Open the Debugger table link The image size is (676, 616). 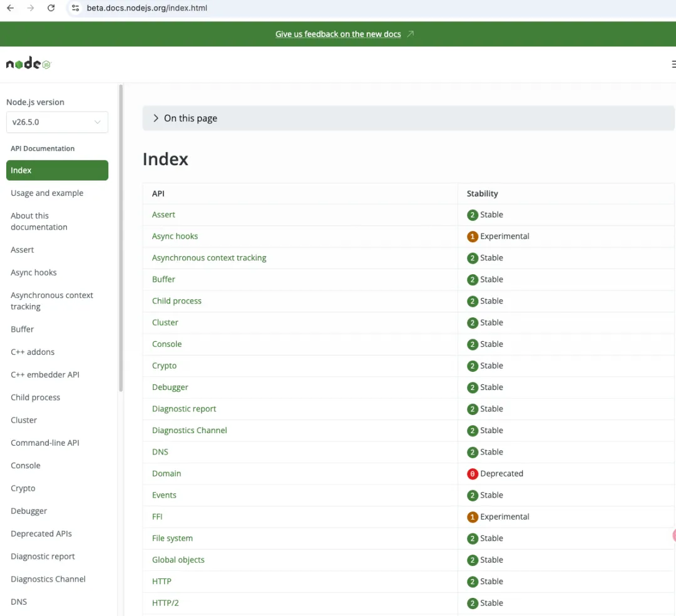coord(170,387)
